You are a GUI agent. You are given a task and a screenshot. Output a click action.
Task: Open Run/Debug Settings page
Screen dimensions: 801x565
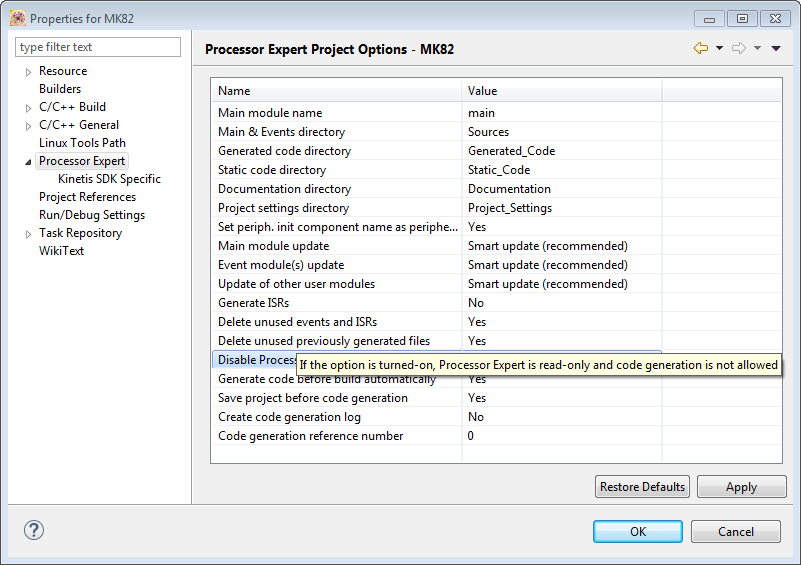[x=92, y=215]
